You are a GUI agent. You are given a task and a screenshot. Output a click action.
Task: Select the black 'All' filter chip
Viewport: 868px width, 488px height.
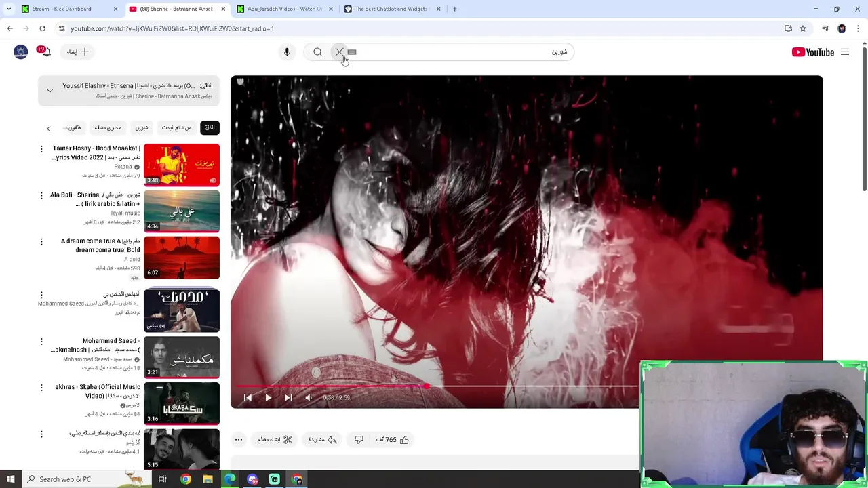pos(210,128)
